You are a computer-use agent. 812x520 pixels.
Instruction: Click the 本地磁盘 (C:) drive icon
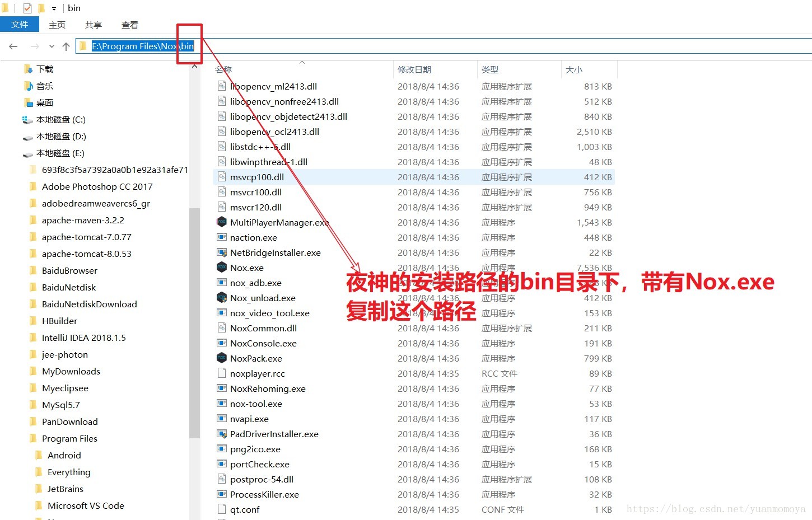27,119
